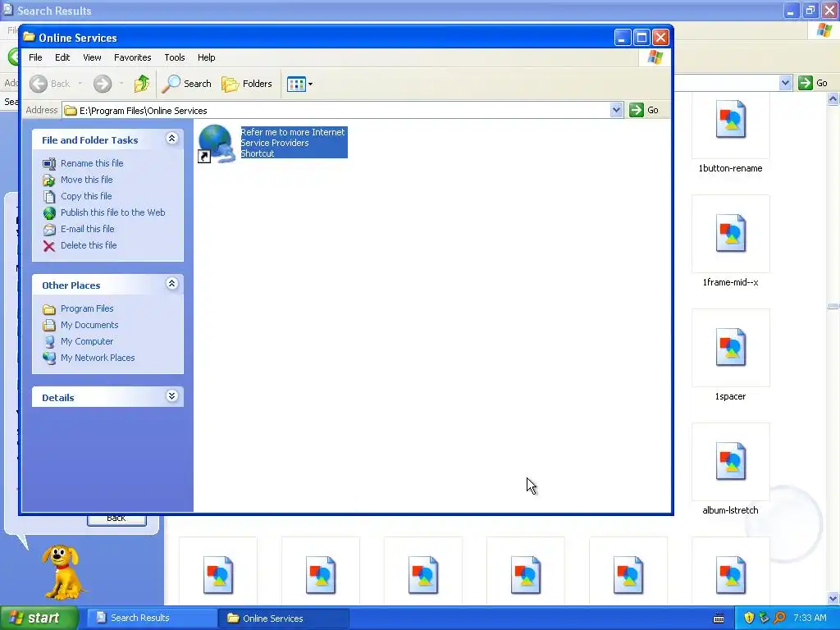Expand Search Results address dropdown
Image resolution: width=840 pixels, height=630 pixels.
pos(785,83)
